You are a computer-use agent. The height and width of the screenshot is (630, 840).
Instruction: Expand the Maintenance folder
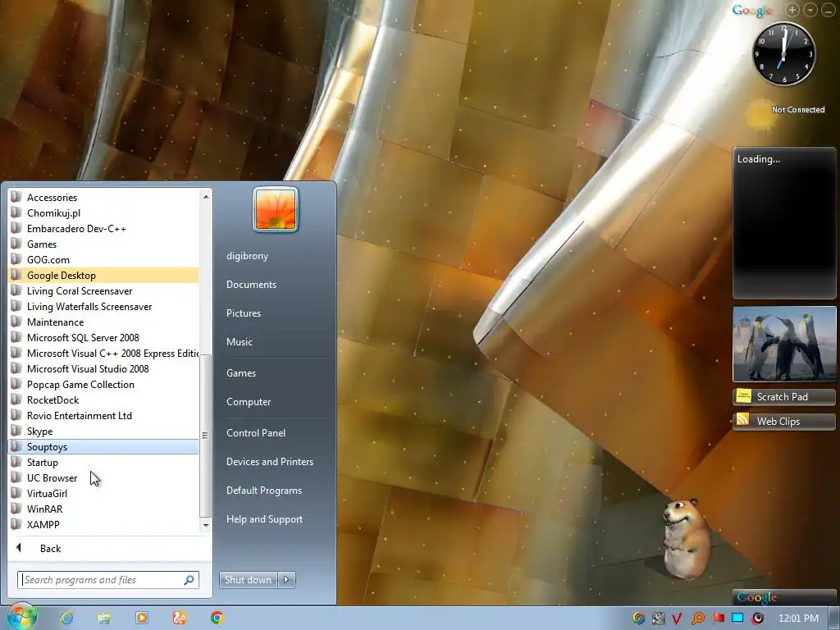pyautogui.click(x=103, y=322)
